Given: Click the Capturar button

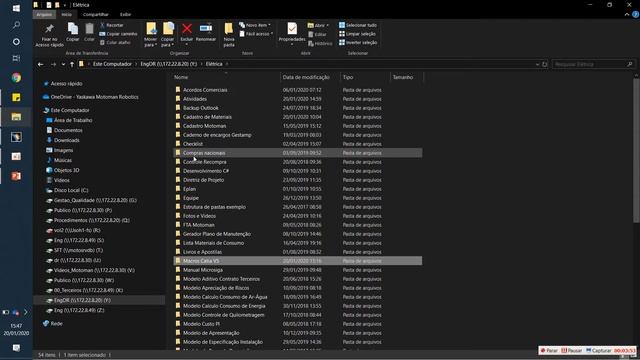Looking at the screenshot, I should coord(599,351).
